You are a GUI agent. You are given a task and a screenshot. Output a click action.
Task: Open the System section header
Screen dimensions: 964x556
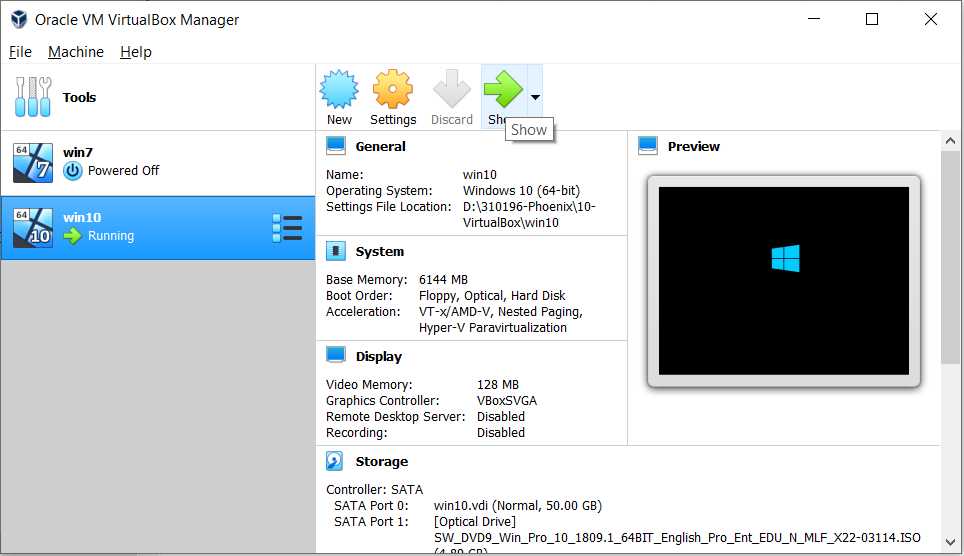[x=380, y=252]
